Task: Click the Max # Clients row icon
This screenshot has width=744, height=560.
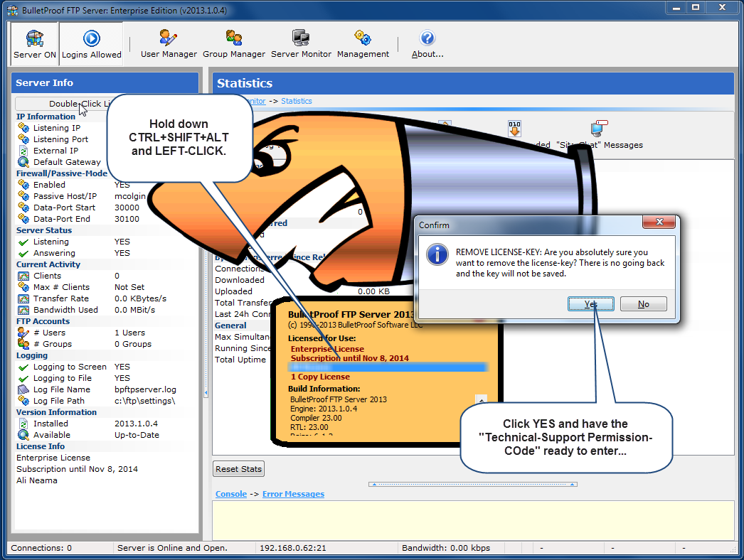Action: pyautogui.click(x=23, y=287)
